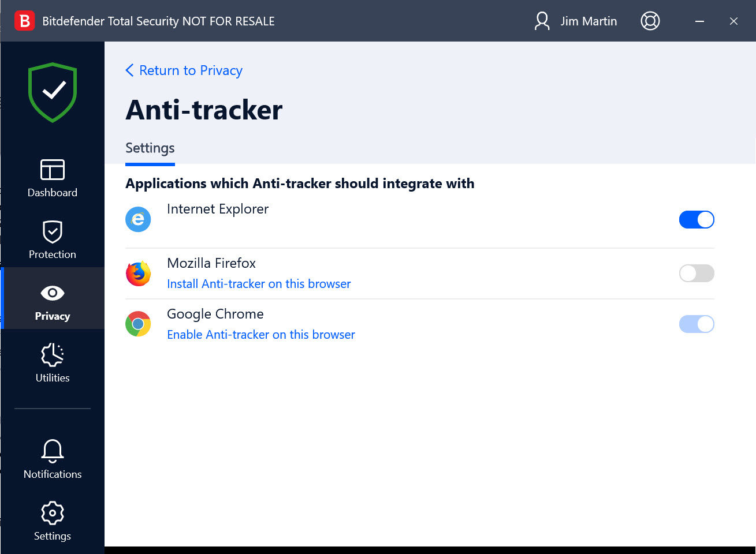Select the Settings tab under Anti-tracker
756x554 pixels.
[150, 148]
